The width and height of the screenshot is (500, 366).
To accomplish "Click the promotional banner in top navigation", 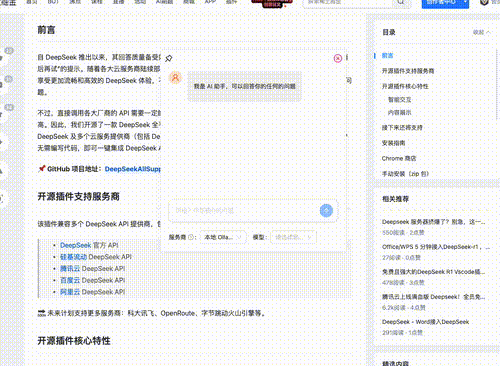I will pos(272,3).
